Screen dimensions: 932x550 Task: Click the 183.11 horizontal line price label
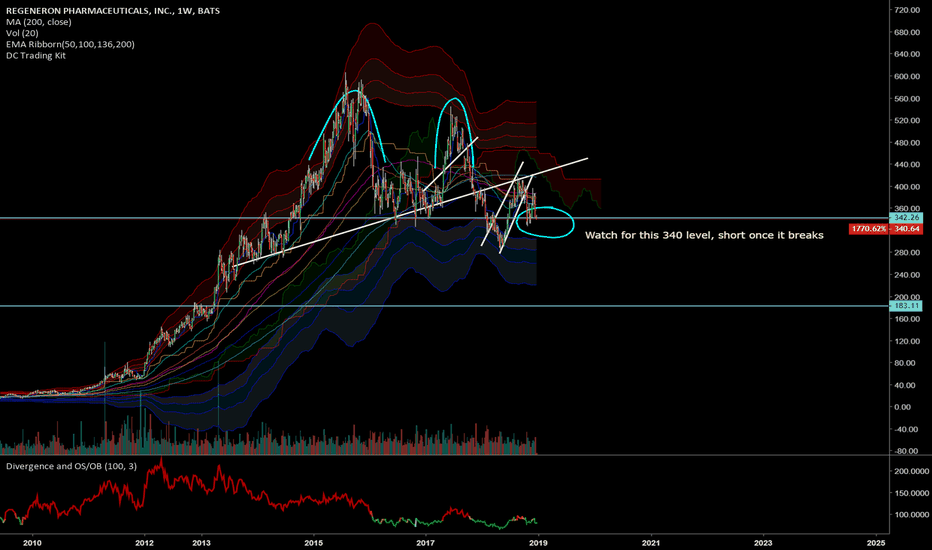click(907, 306)
